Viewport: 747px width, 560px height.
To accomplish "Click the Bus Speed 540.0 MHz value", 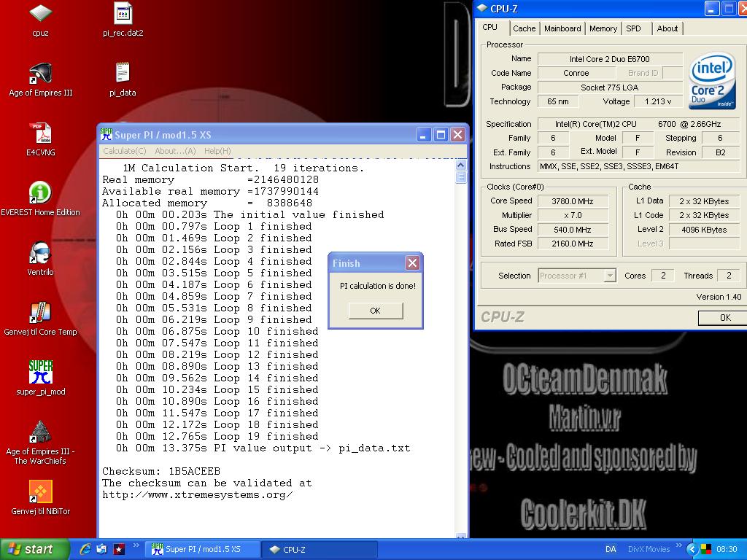I will pyautogui.click(x=573, y=230).
